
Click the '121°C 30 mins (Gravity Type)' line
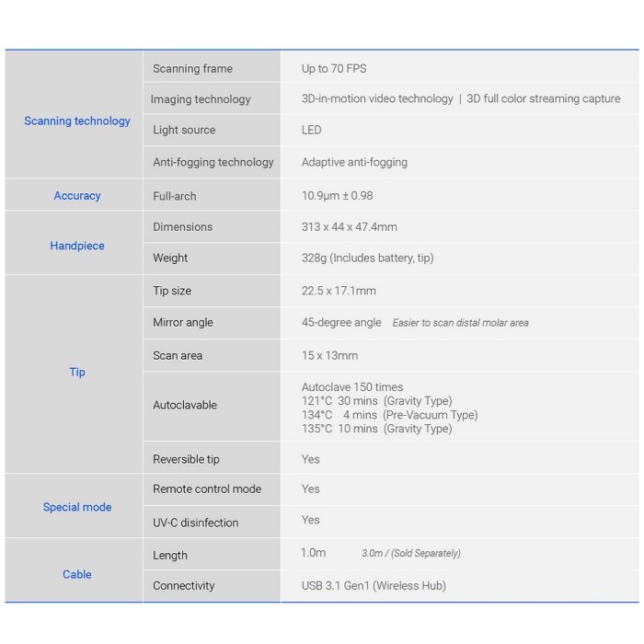(x=377, y=401)
